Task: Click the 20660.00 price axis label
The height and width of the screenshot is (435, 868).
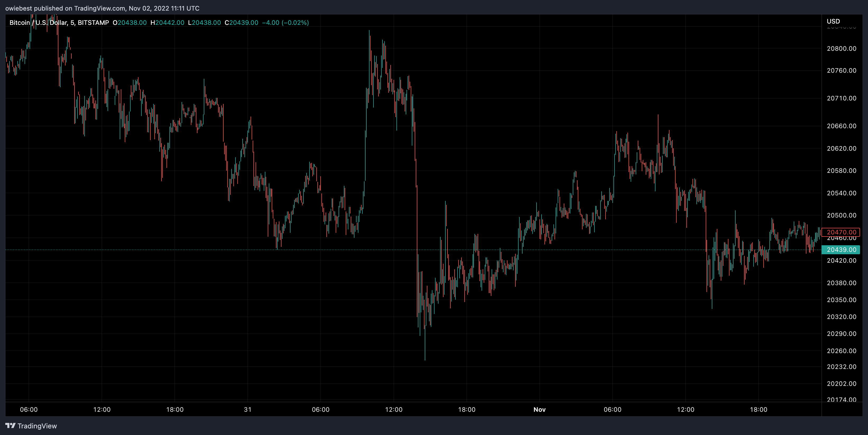Action: [x=841, y=126]
